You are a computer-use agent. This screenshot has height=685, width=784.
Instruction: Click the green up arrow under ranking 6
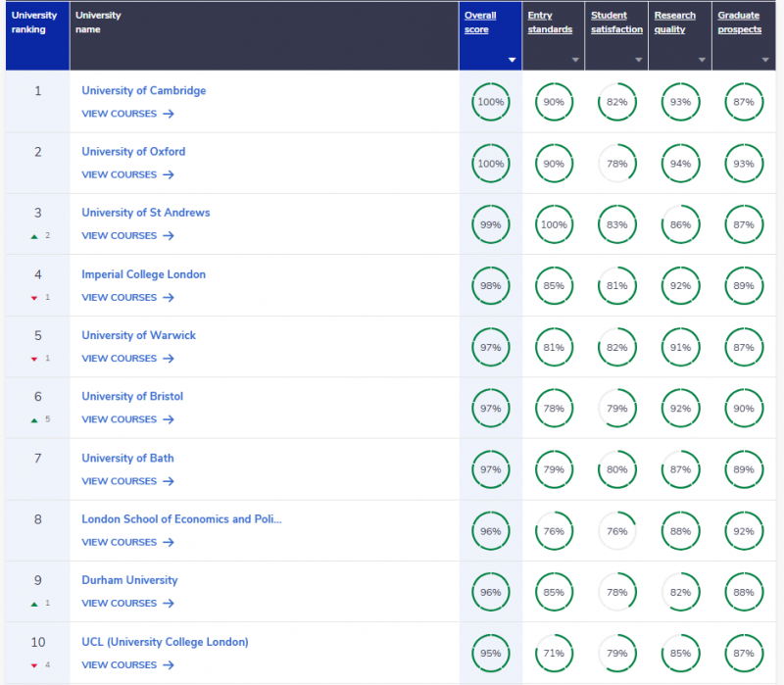coord(34,419)
